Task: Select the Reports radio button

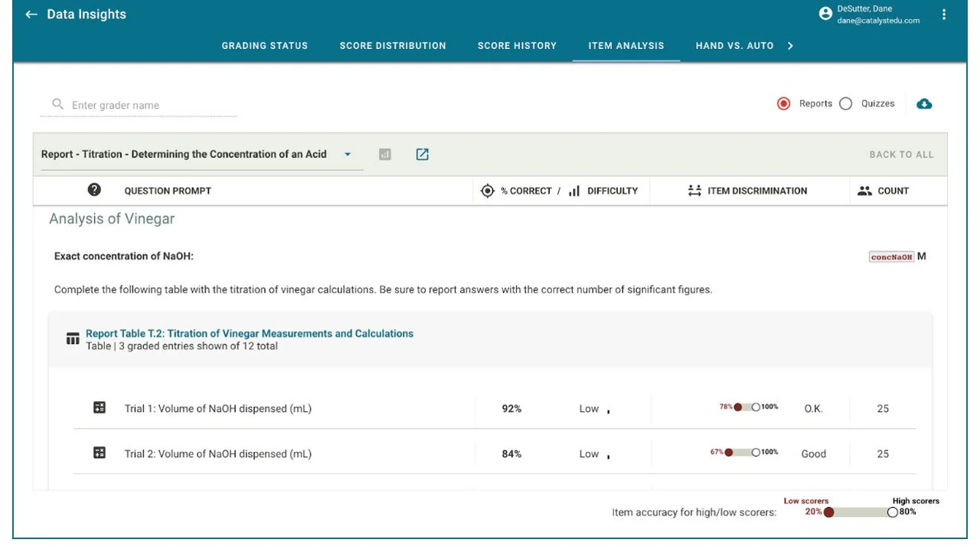Action: [783, 103]
